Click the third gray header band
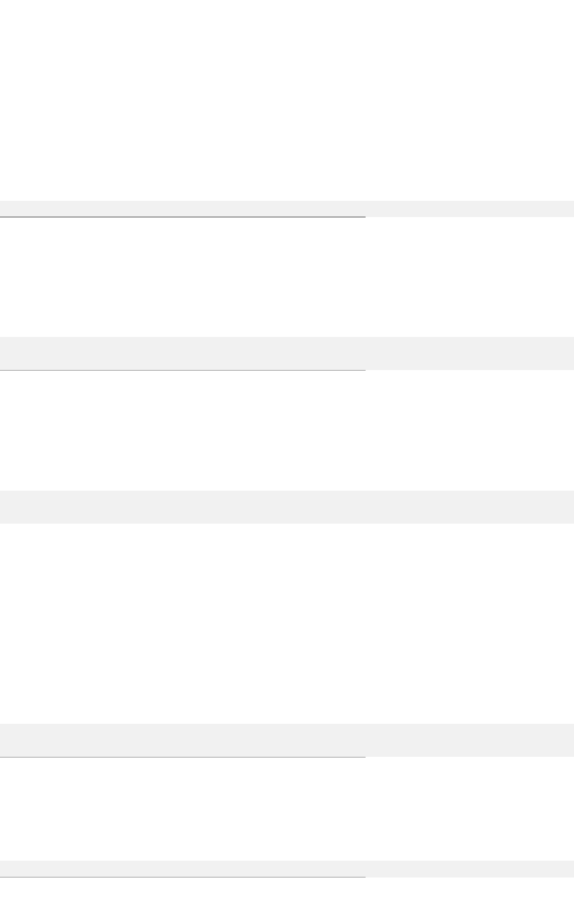574x924 pixels. pyautogui.click(x=287, y=507)
